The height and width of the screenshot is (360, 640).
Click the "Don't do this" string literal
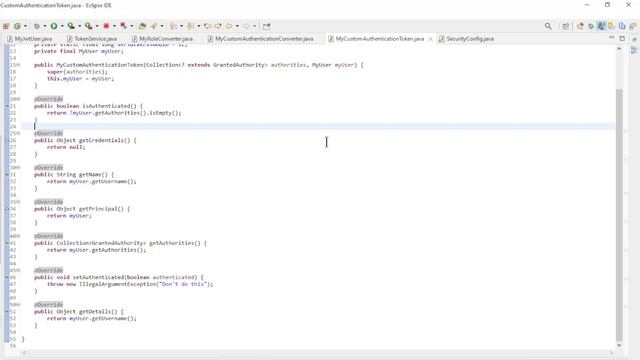pos(183,284)
